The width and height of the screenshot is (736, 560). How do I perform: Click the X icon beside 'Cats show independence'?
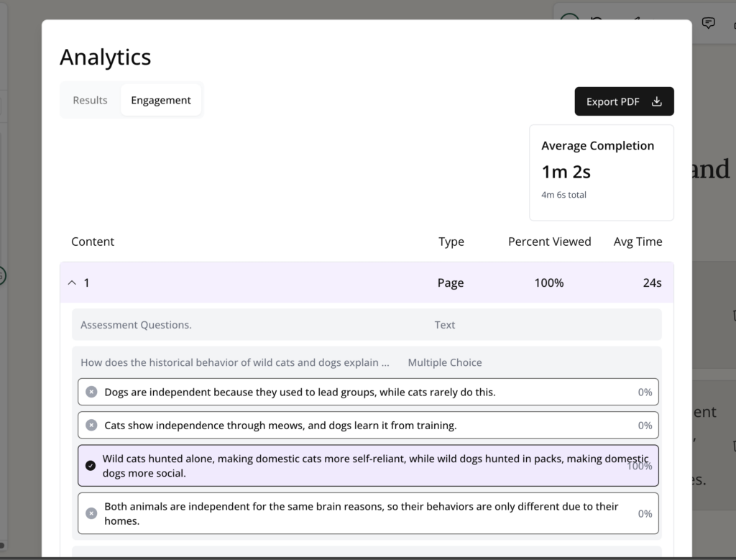(x=91, y=425)
